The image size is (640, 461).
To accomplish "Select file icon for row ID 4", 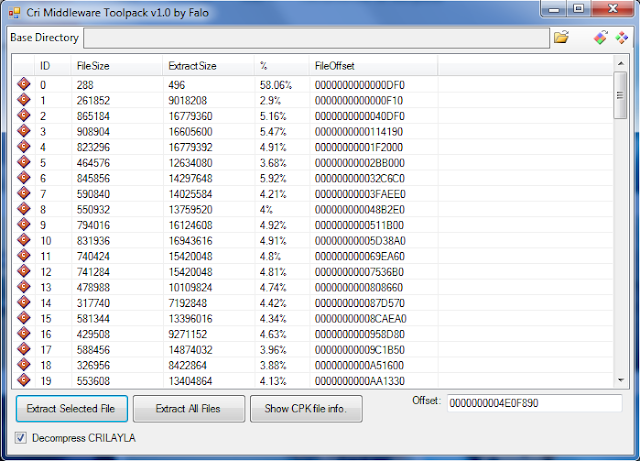I will [24, 146].
